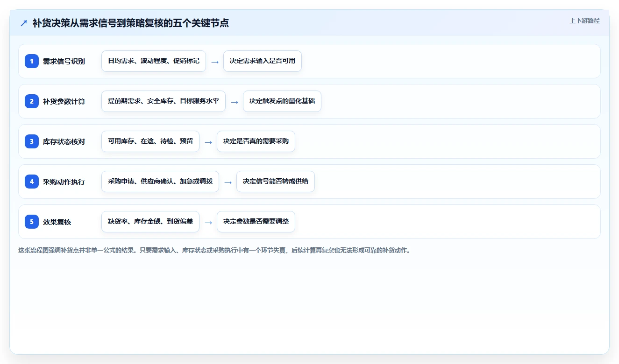Select step number 2 badge
Viewport: 619px width, 364px height.
[32, 101]
